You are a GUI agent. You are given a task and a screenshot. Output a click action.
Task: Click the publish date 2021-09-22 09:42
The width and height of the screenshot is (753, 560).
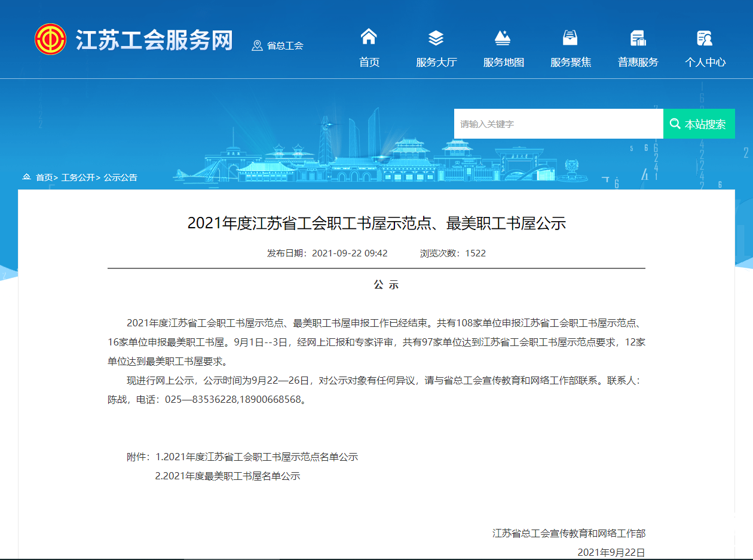[350, 253]
